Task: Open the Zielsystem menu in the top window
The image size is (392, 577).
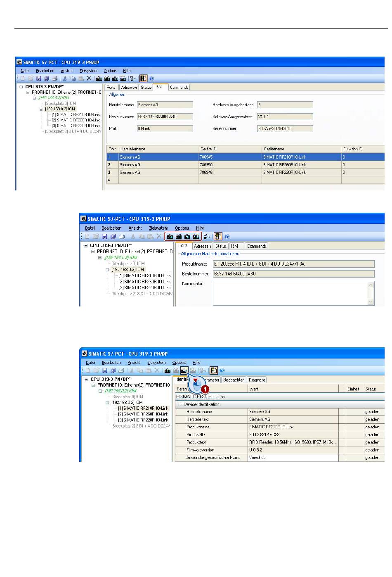Action: [x=88, y=71]
